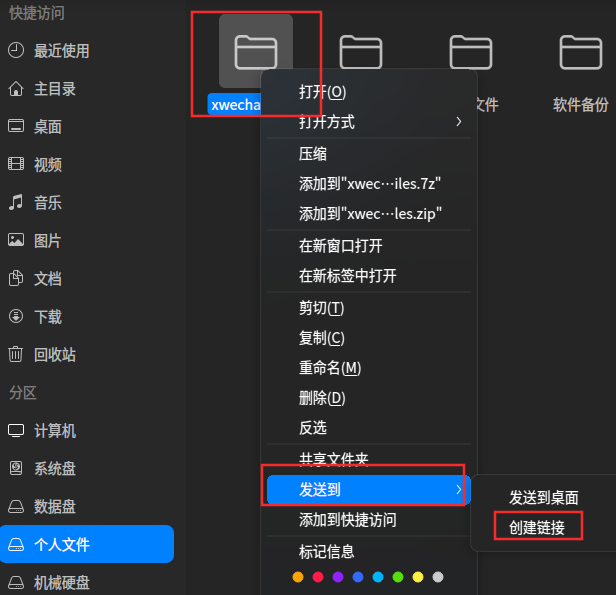Pick the gray tag color dot

[438, 577]
